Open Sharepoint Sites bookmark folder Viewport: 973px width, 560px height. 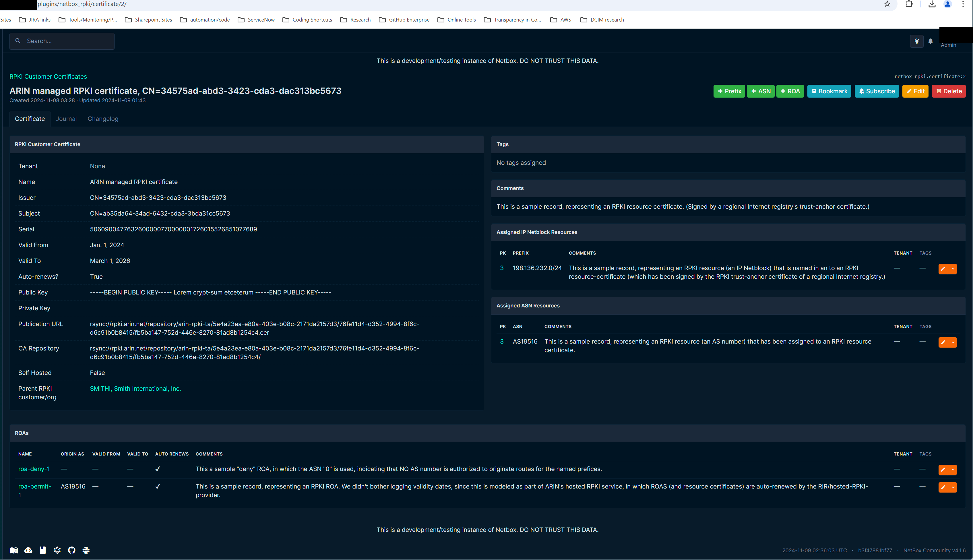coord(148,20)
